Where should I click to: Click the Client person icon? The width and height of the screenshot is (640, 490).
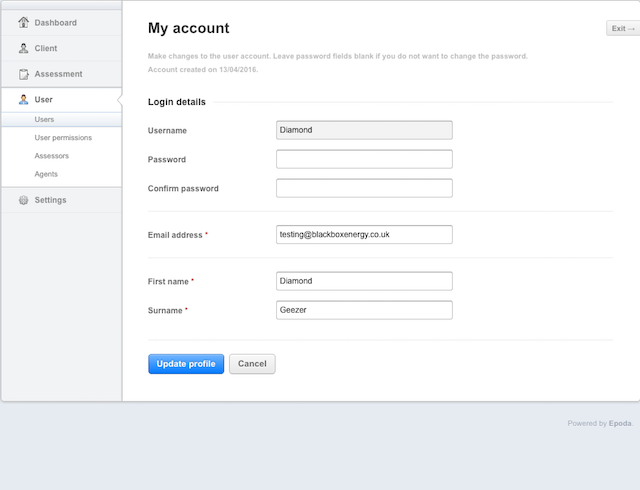24,48
